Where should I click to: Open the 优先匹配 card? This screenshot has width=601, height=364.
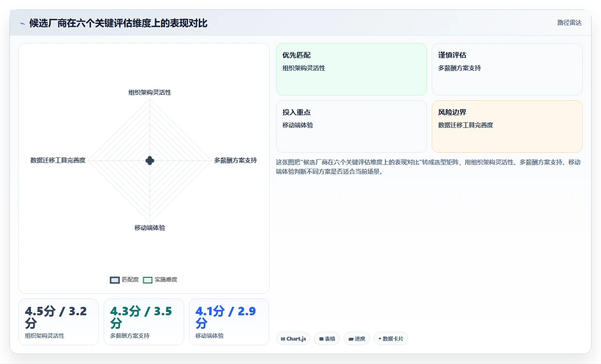coord(352,69)
